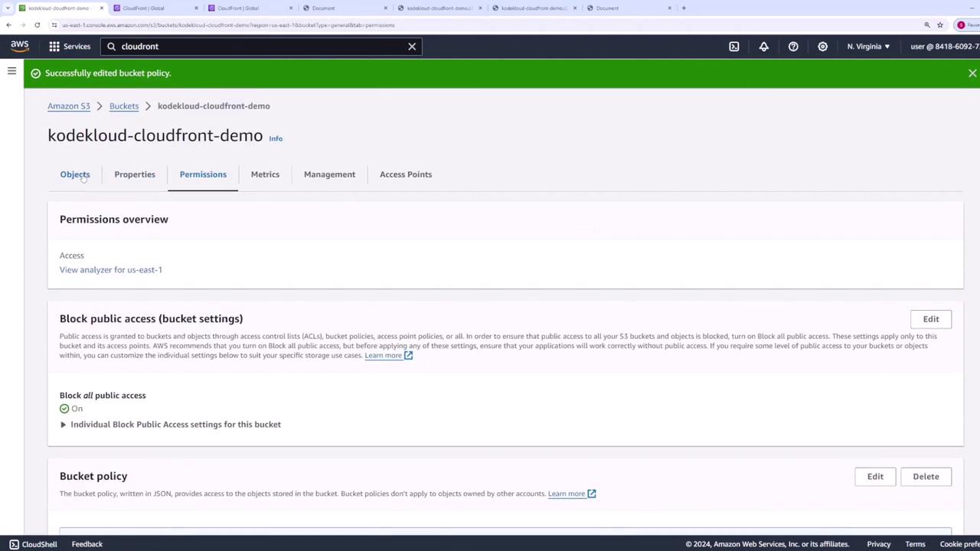Dismiss the success banner
The width and height of the screenshot is (980, 551).
(x=972, y=73)
